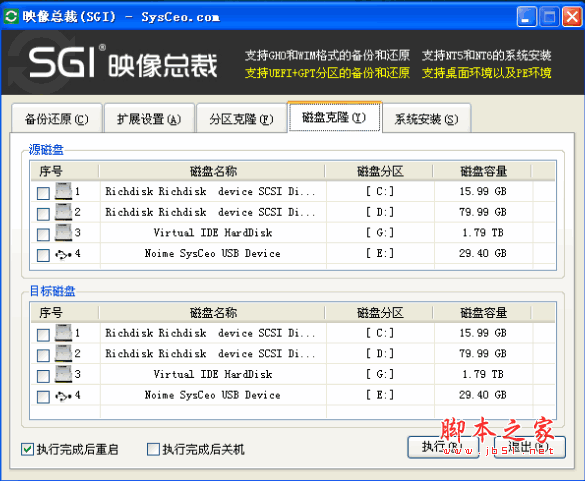585x481 pixels.
Task: Click hard disk icon for source disk 3
Action: click(63, 232)
